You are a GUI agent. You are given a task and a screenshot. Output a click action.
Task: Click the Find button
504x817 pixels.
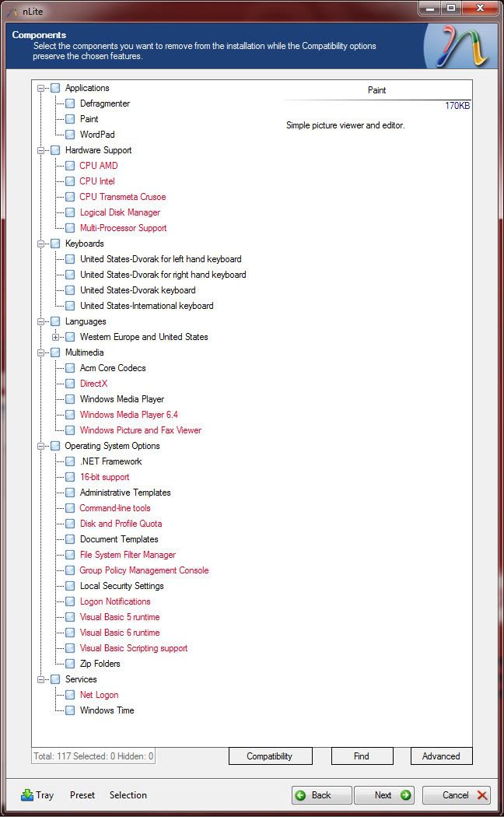coord(362,756)
